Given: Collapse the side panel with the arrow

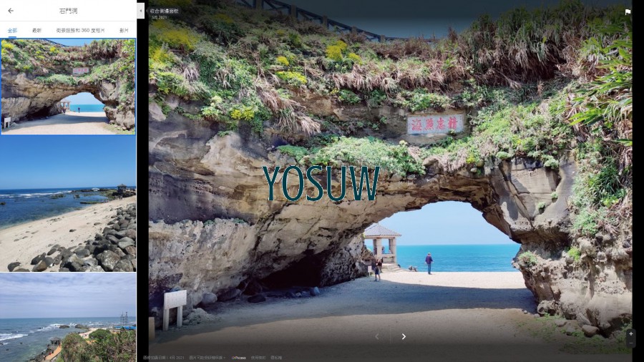Looking at the screenshot, I should click(141, 11).
